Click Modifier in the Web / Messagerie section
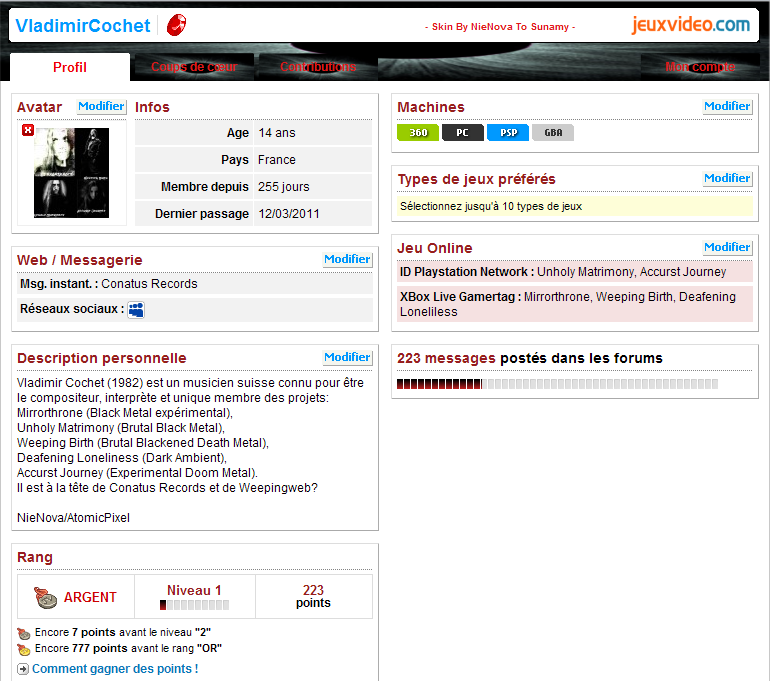 [x=347, y=259]
